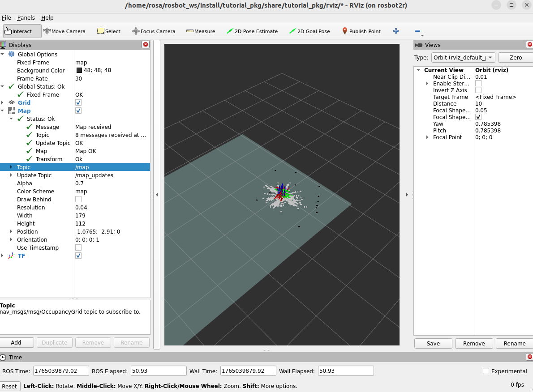Click the Background Color swatch
The height and width of the screenshot is (392, 533).
[x=79, y=70]
